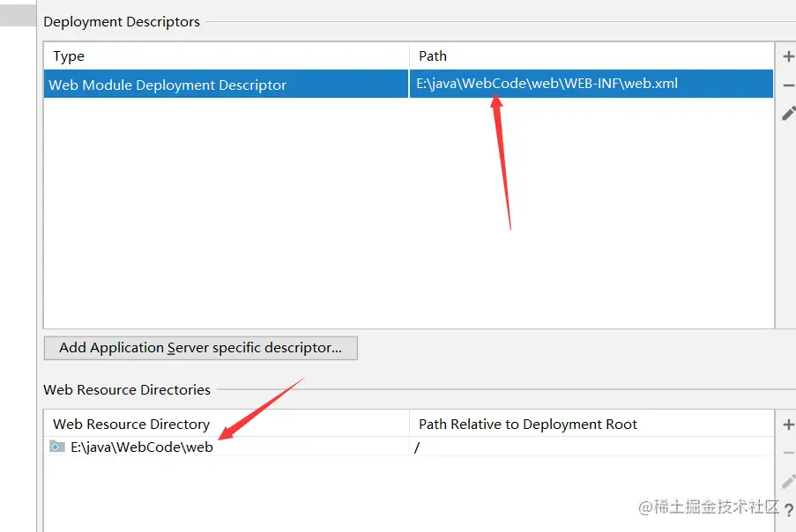Click the Type column header
The image size is (796, 532).
pos(227,55)
